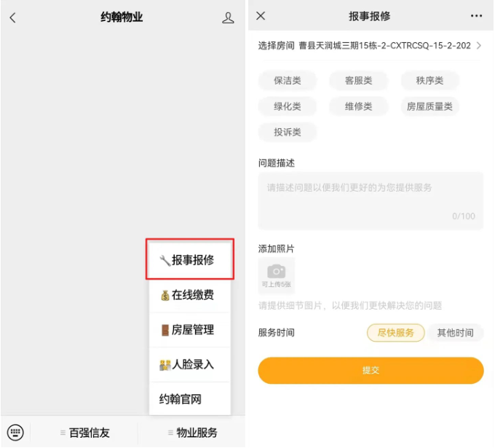
Task: Select the 保洁类 category
Action: click(x=288, y=80)
